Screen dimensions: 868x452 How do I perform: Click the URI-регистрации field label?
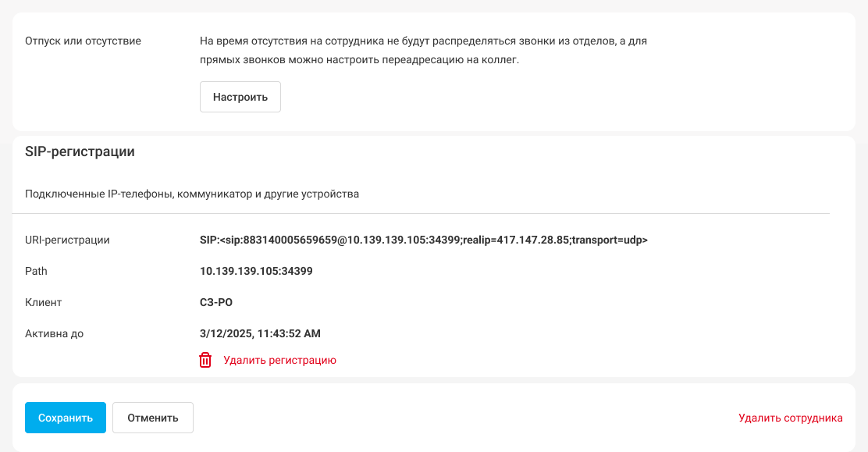67,240
